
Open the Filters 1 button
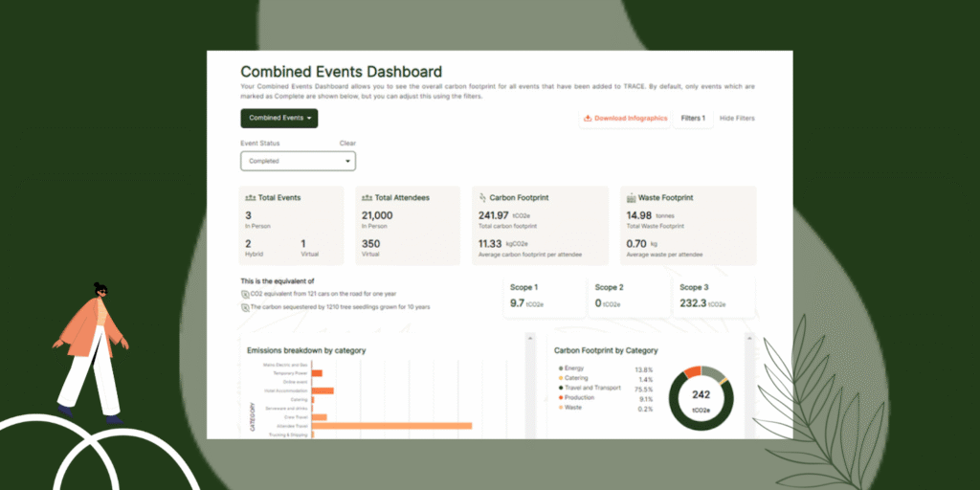[693, 118]
